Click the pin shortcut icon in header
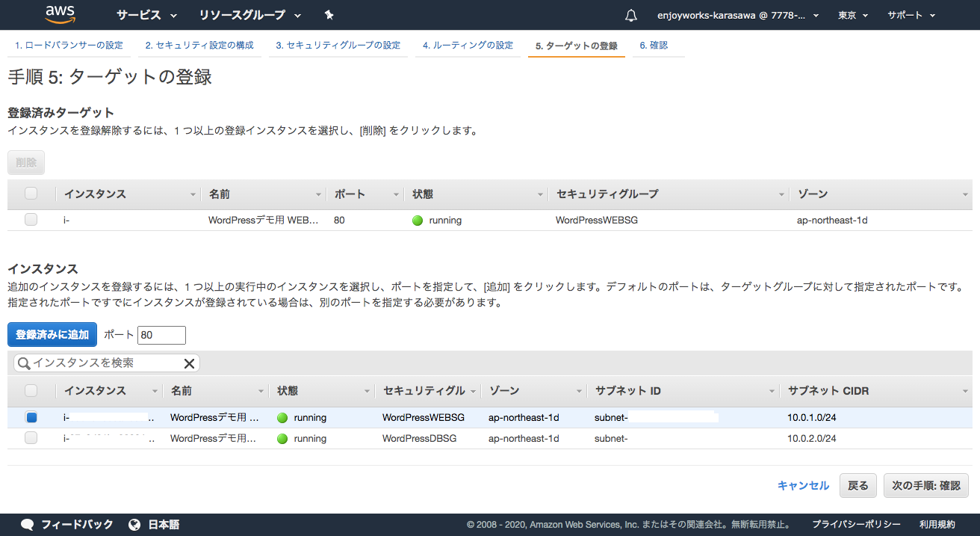Viewport: 980px width, 536px height. coord(329,15)
